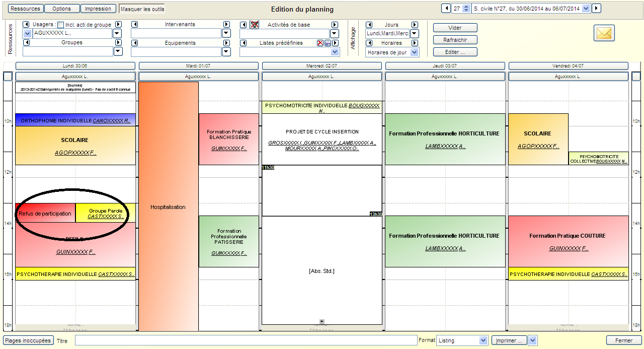Click next arrow for Equipements

(x=226, y=43)
